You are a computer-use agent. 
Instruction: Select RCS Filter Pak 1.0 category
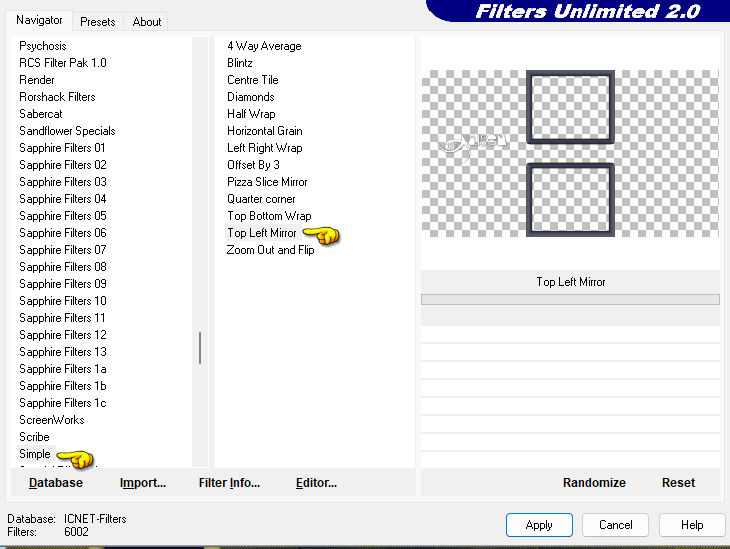[x=63, y=63]
